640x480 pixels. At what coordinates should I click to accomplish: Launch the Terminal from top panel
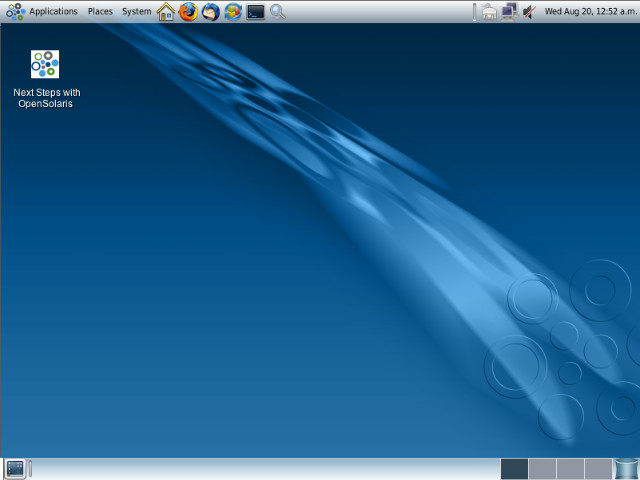tap(256, 11)
